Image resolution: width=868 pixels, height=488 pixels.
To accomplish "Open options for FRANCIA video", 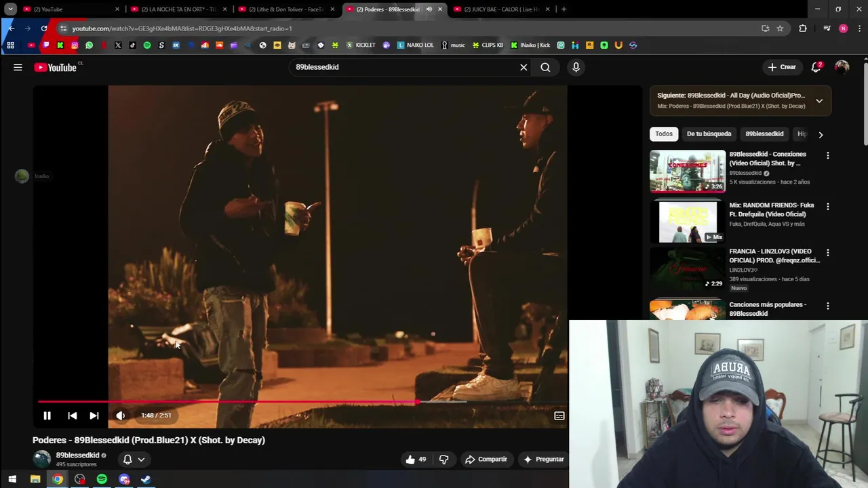I will (827, 252).
